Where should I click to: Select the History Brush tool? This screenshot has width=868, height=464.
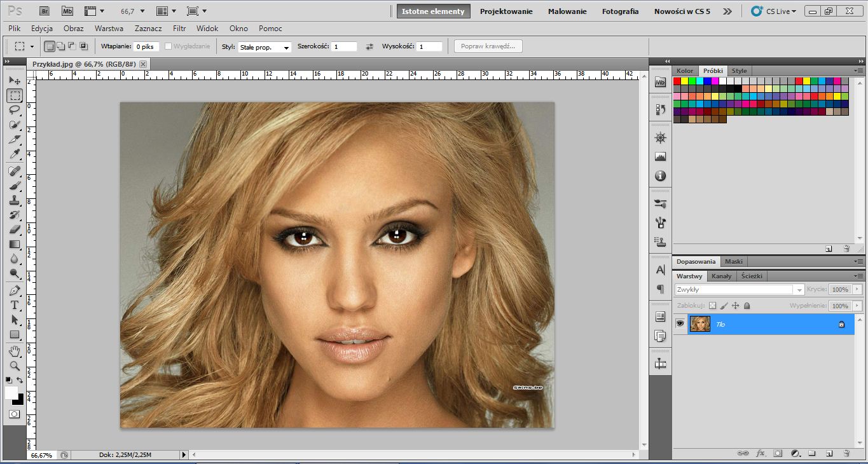point(15,215)
